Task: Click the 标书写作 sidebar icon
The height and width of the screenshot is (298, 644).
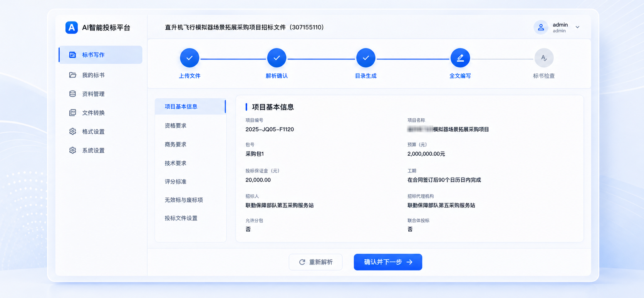Action: click(72, 55)
